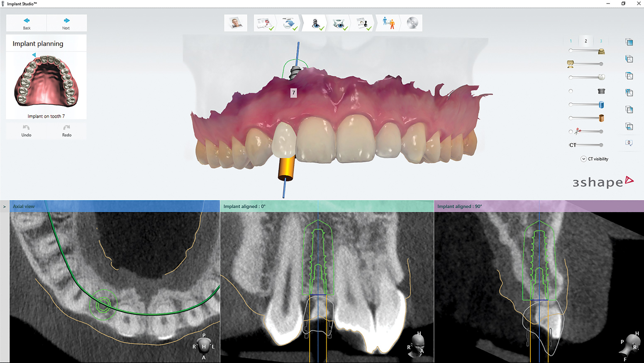This screenshot has width=644, height=363.
Task: Click the Implant on tooth 7 thumbnail
Action: click(46, 83)
